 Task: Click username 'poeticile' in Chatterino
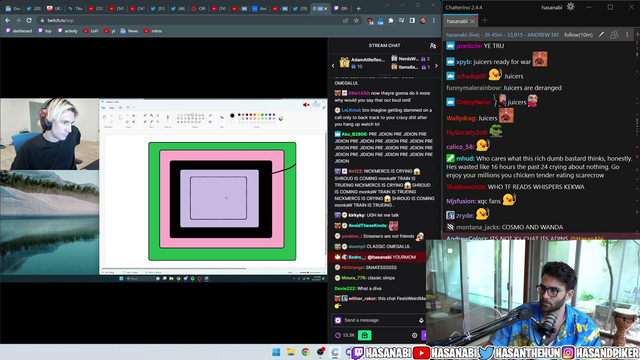(469, 46)
